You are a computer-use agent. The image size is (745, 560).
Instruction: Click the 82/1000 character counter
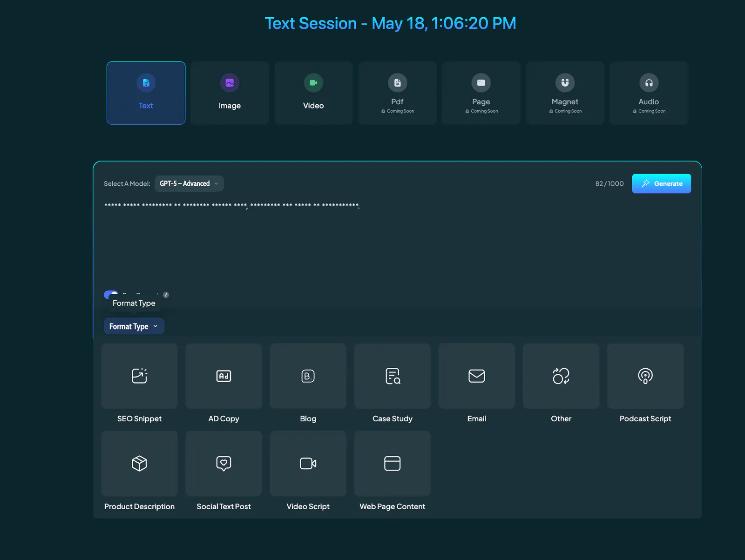point(609,183)
